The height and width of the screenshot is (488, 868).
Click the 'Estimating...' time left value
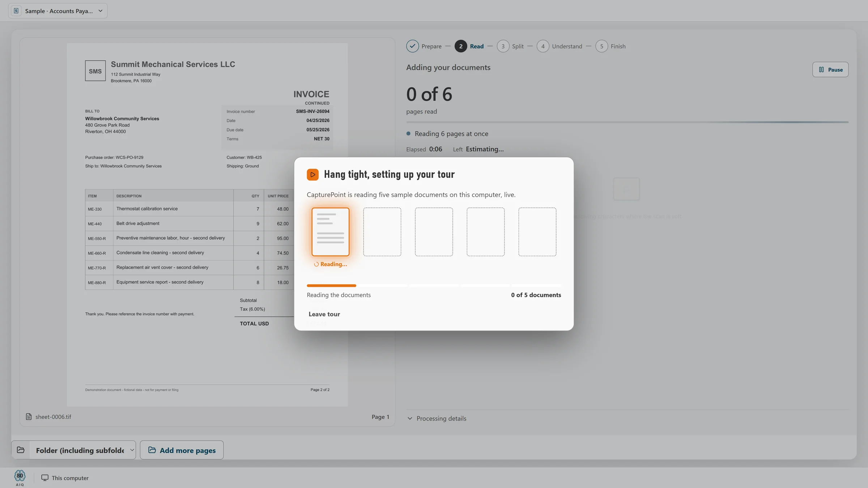coord(485,149)
